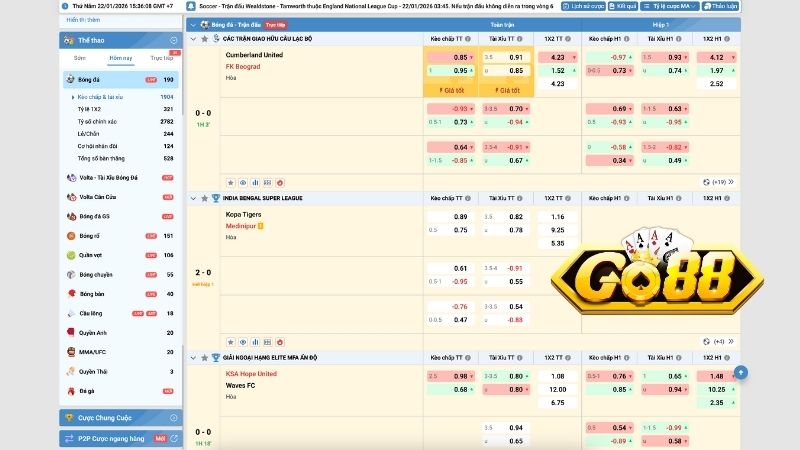
Task: Click Medinipur team name
Action: pyautogui.click(x=241, y=226)
